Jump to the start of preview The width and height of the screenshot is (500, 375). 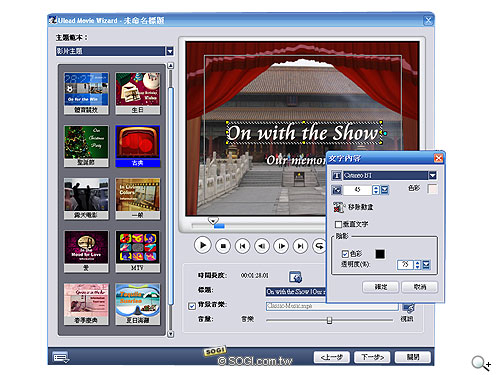[x=242, y=246]
